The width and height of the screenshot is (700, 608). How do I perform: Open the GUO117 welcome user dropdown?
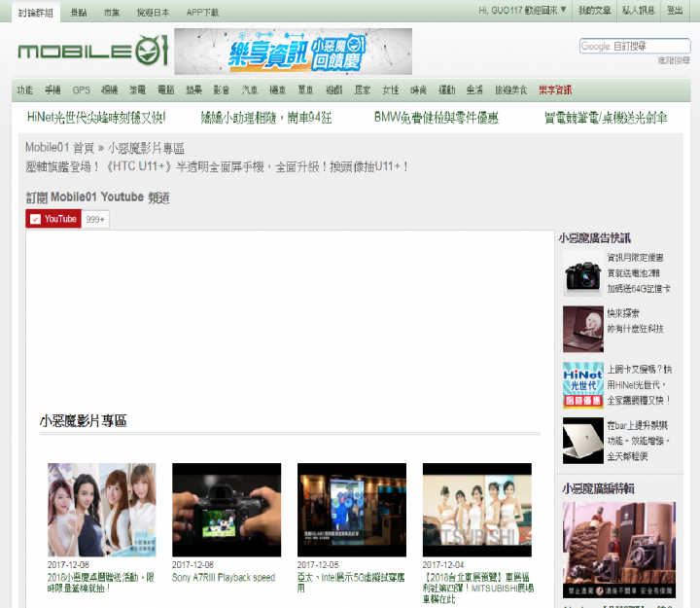(522, 11)
